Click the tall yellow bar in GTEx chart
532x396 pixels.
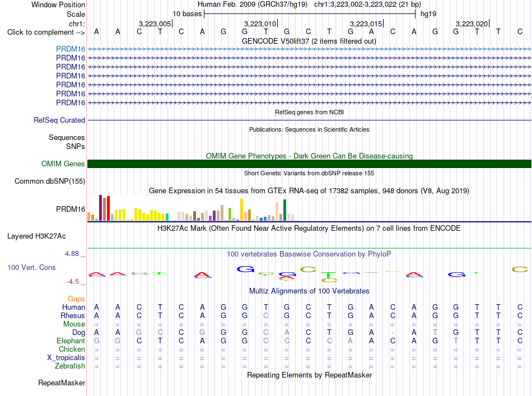pos(241,209)
